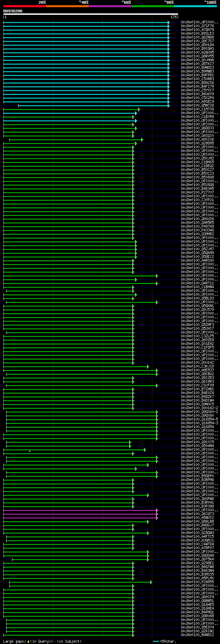Click the white query ruler bar under BB936206
Screen dimensions: 220x644
(91, 14)
